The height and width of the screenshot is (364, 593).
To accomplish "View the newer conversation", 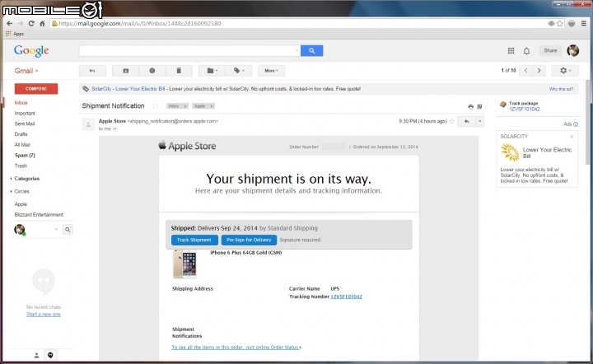I will [x=525, y=71].
